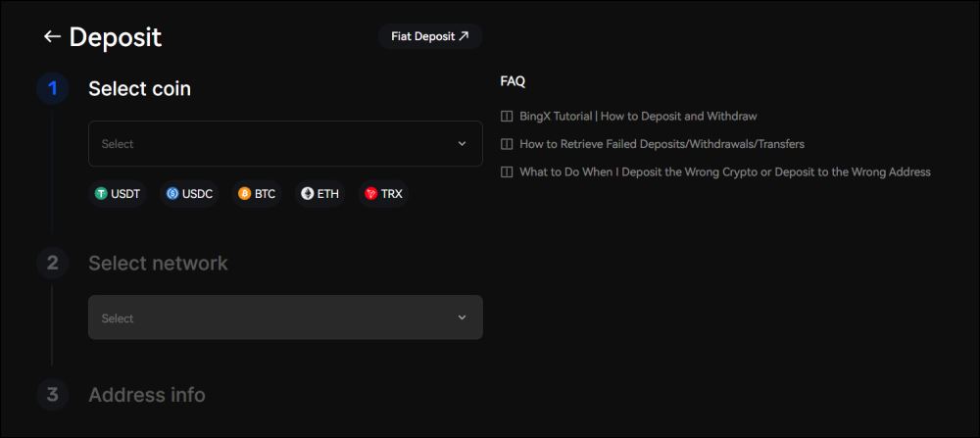
Task: Click the book icon beside Retrieve Failed Deposits
Action: (x=507, y=144)
